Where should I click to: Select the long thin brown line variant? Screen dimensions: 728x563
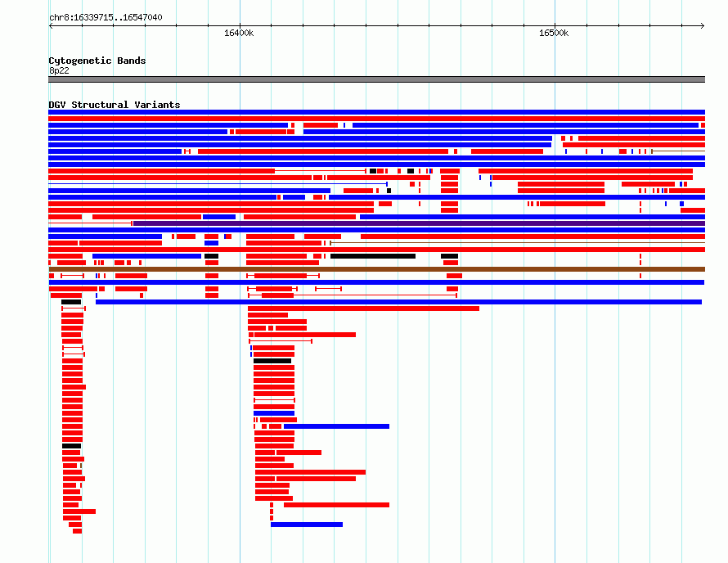pyautogui.click(x=518, y=243)
